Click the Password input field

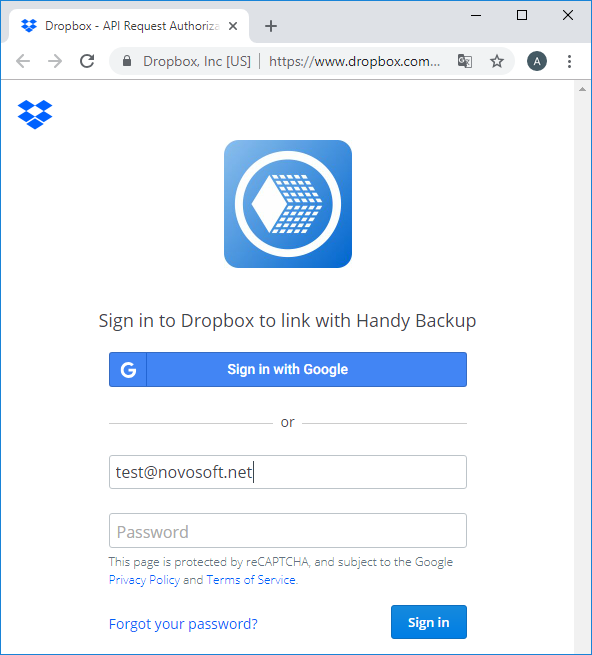coord(288,531)
